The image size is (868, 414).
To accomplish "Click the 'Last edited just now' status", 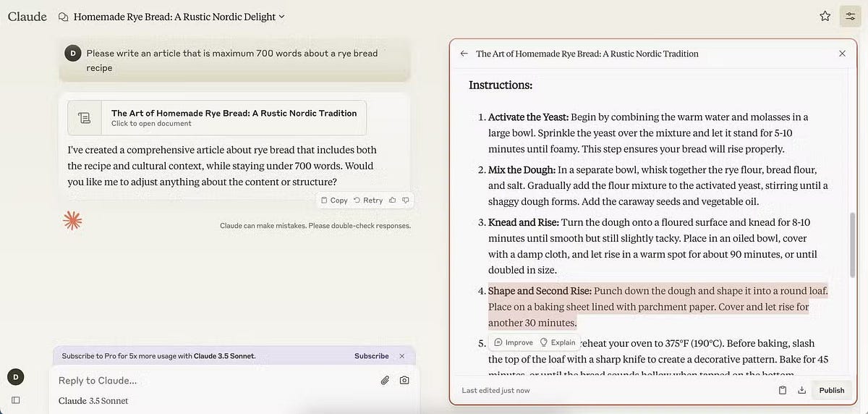I will pos(495,390).
